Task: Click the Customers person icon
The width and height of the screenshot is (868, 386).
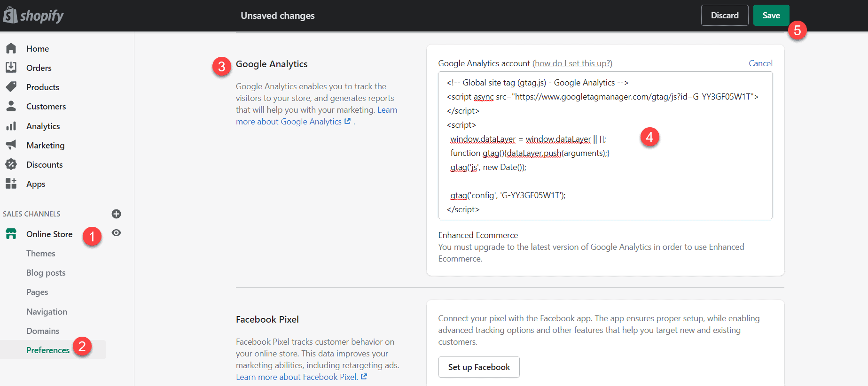Action: [11, 106]
